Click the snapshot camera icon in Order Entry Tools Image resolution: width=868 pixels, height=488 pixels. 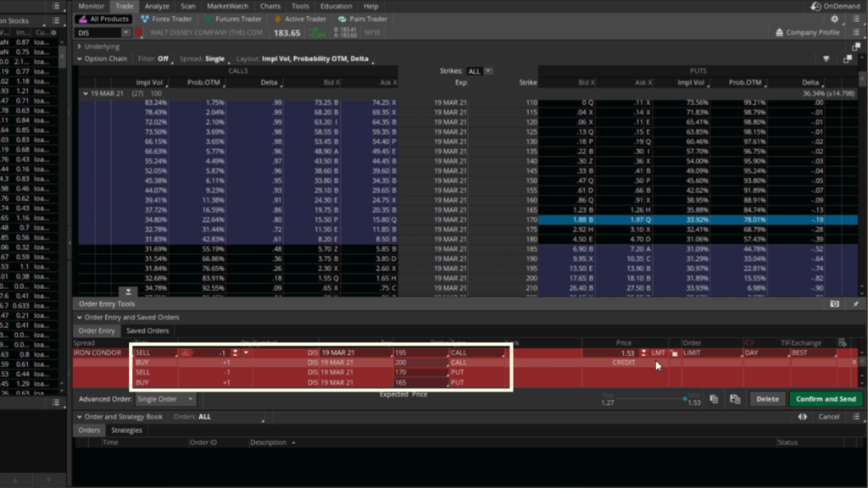pyautogui.click(x=834, y=304)
